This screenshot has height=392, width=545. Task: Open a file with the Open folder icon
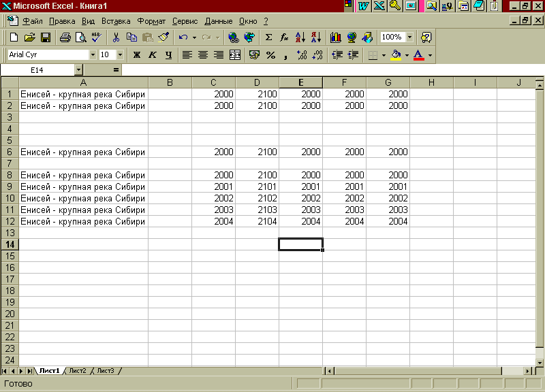30,37
